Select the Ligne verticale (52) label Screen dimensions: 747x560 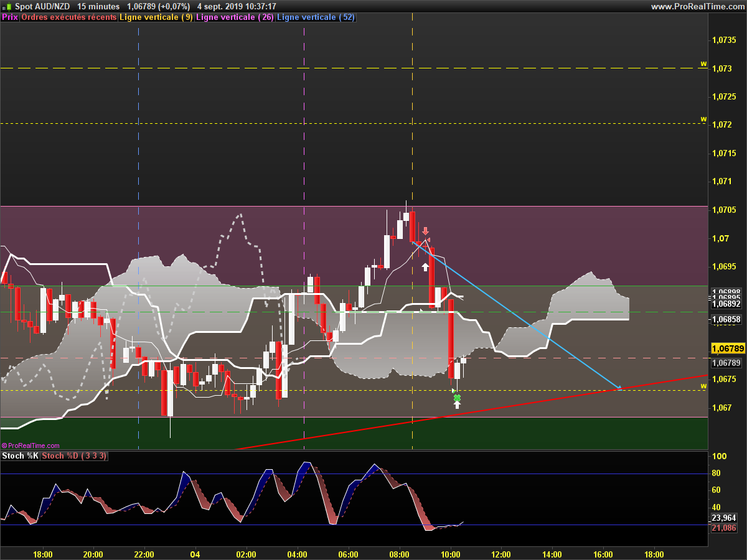pos(316,17)
